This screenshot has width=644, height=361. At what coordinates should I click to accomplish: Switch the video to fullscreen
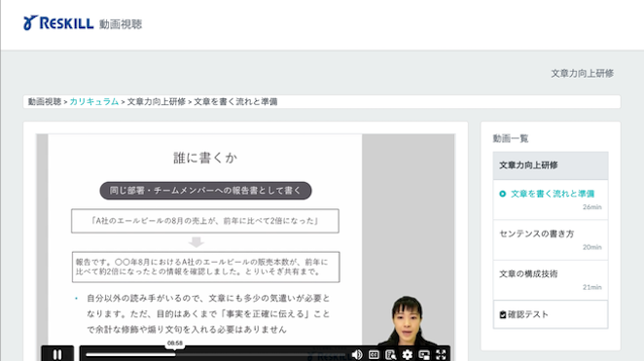(x=441, y=354)
